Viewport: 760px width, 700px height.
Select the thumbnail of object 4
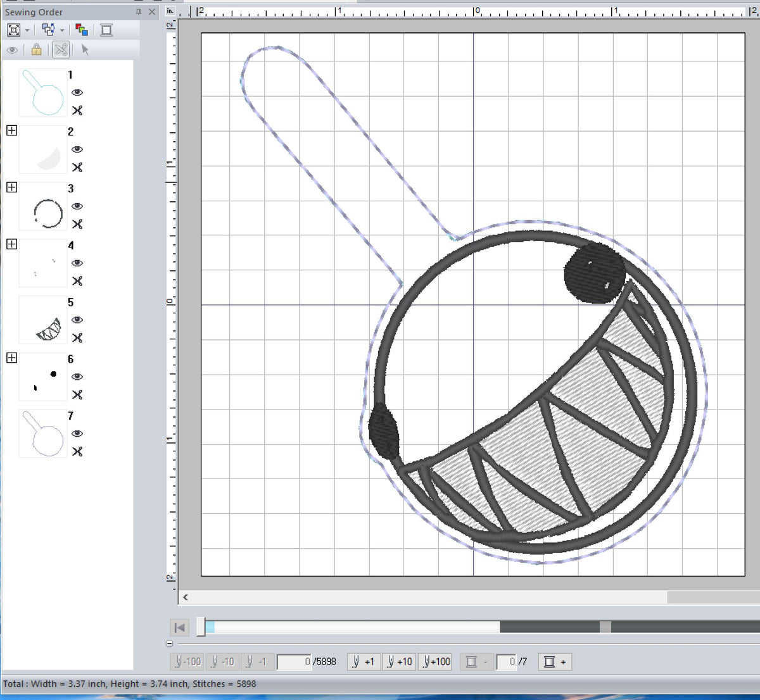pyautogui.click(x=42, y=263)
